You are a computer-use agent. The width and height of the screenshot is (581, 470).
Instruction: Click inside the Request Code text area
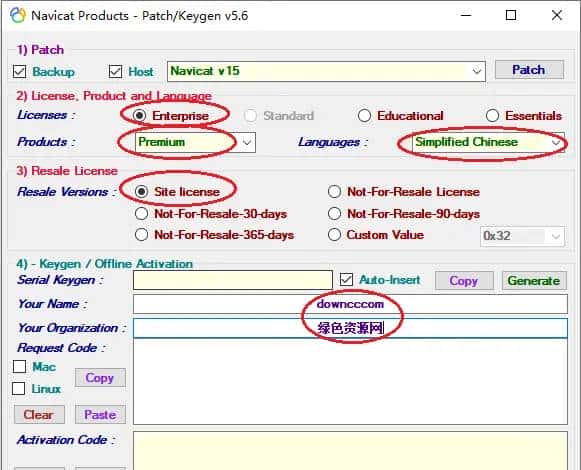(350, 381)
